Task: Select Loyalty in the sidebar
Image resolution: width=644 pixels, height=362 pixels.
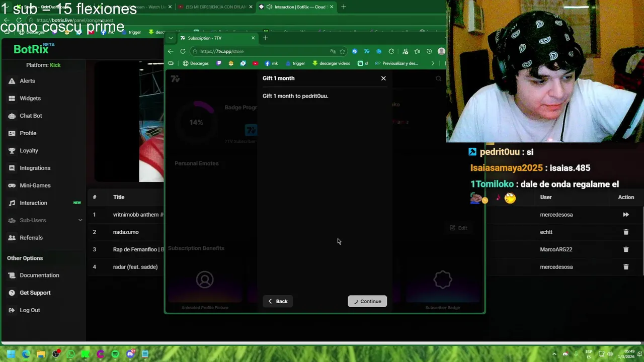Action: 29,150
